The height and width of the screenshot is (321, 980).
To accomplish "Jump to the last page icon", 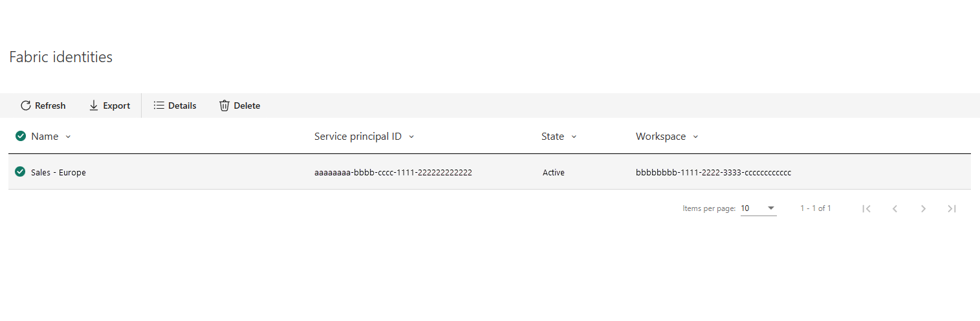I will 952,208.
